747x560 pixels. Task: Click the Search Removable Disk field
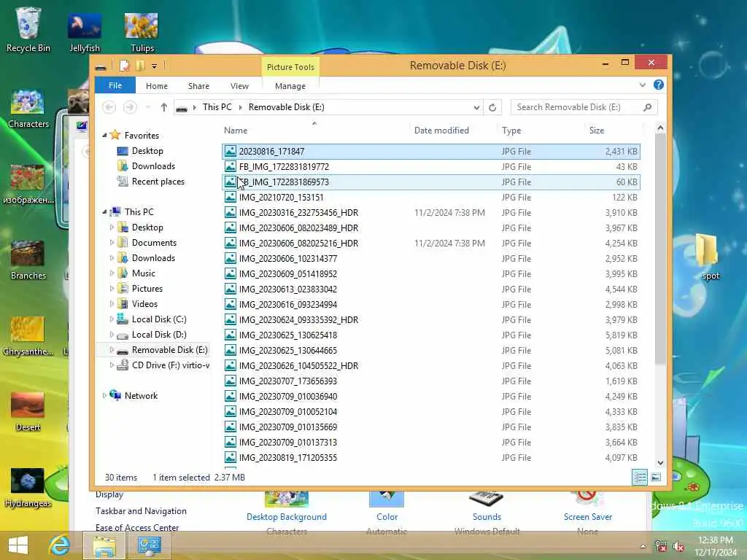tap(576, 107)
